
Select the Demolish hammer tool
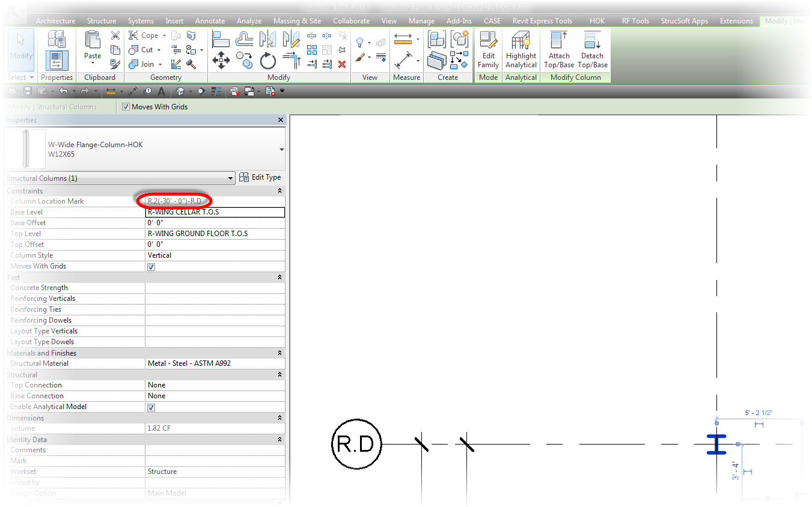click(191, 64)
